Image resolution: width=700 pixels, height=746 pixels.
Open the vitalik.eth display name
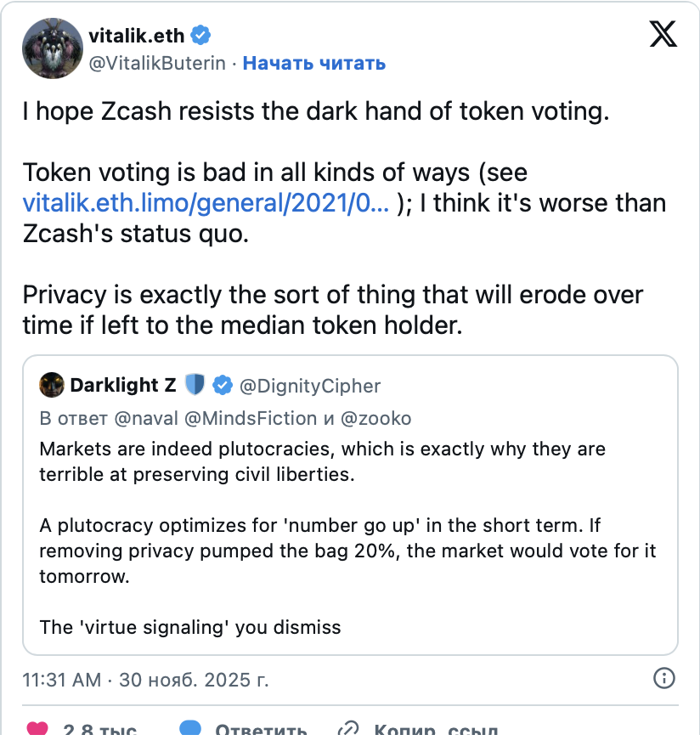coord(137,35)
